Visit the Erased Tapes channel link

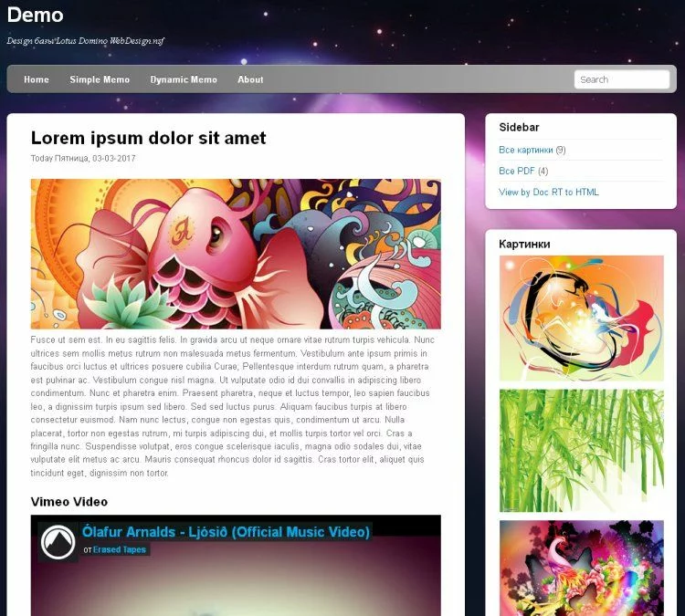point(119,549)
